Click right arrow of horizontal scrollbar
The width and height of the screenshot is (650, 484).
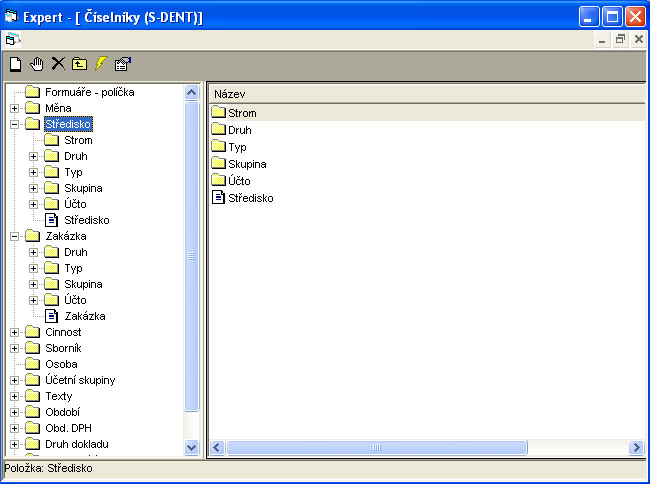[x=635, y=447]
